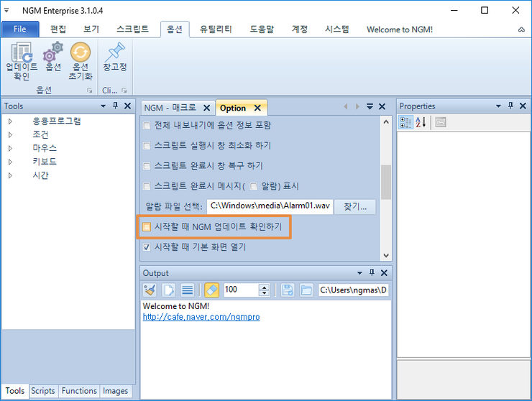
Task: Open the 옵션 gears icon in ribbon
Action: pyautogui.click(x=53, y=56)
